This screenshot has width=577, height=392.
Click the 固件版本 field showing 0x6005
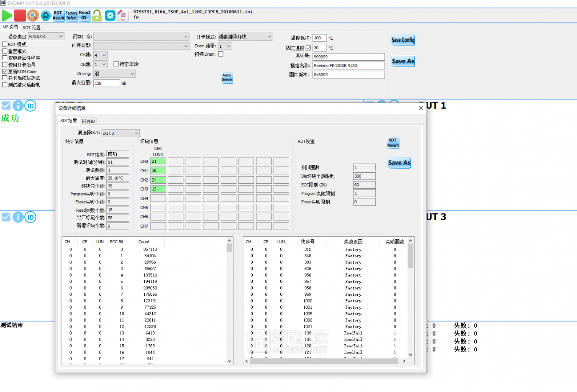tap(349, 74)
